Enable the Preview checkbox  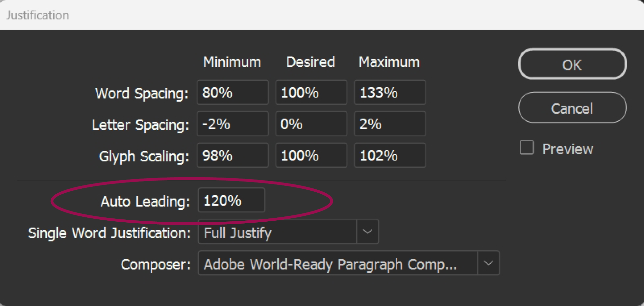coord(527,148)
